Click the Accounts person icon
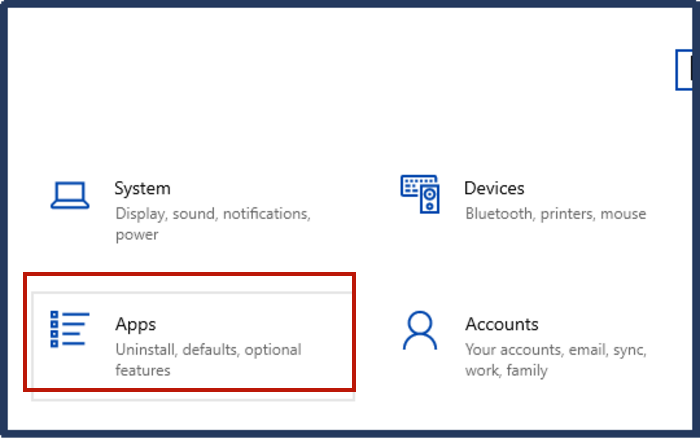Image resolution: width=700 pixels, height=439 pixels. (420, 330)
